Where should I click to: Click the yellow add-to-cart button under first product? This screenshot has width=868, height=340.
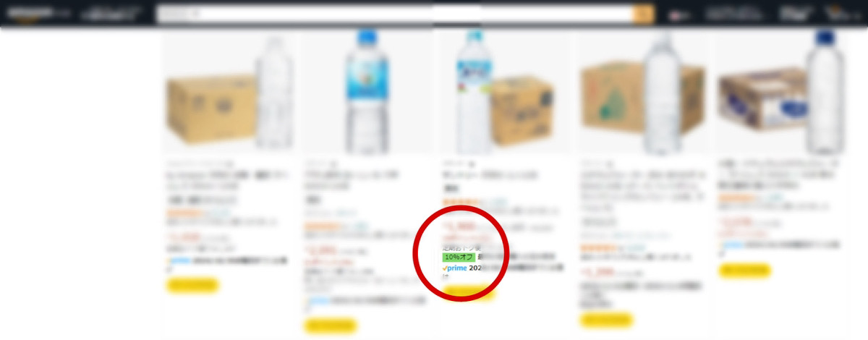(x=192, y=284)
